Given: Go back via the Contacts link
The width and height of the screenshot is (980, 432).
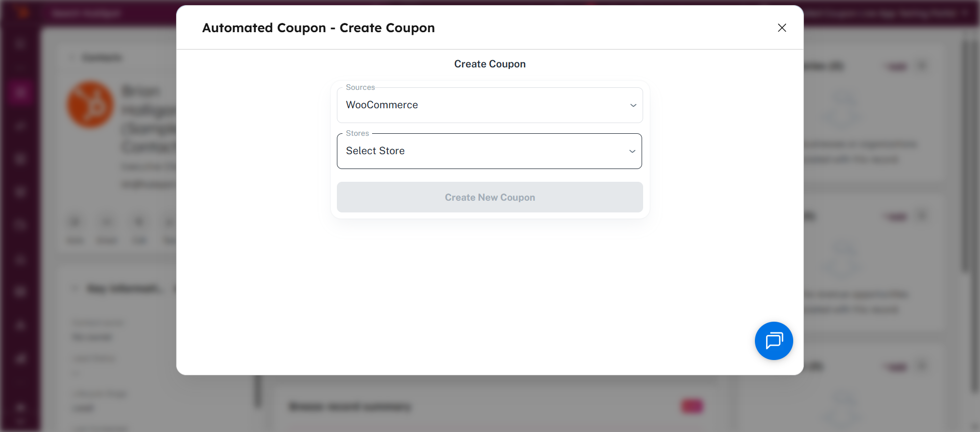Looking at the screenshot, I should pyautogui.click(x=102, y=58).
